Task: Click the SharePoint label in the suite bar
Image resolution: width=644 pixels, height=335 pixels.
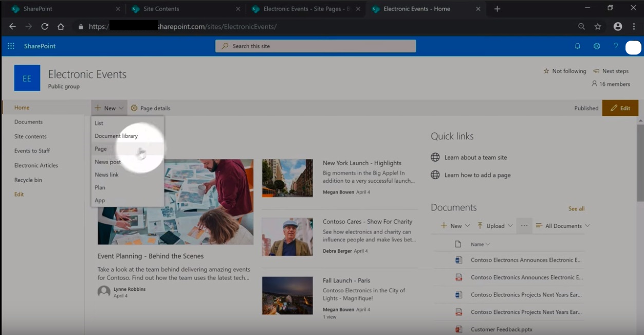Action: 40,46
